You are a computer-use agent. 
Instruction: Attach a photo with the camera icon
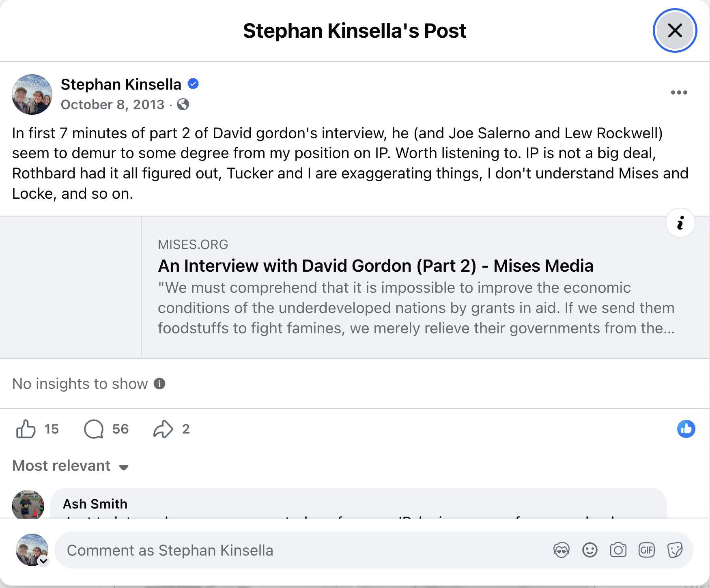tap(618, 550)
